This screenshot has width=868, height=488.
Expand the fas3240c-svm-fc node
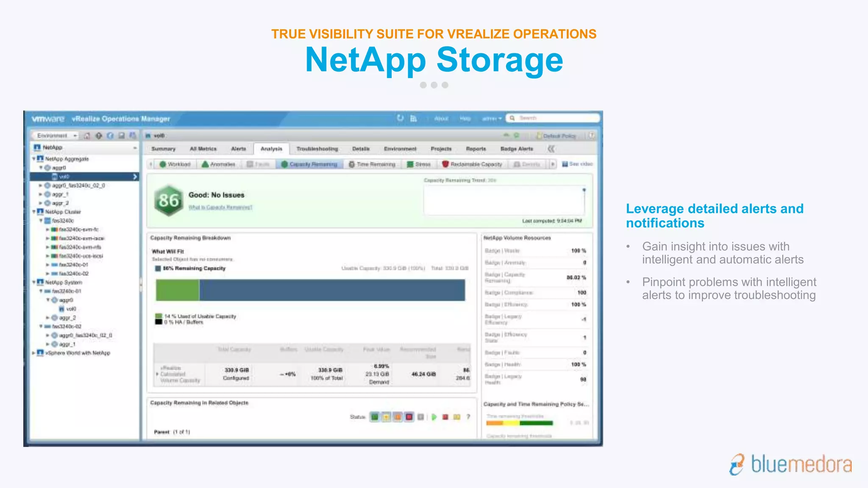(x=47, y=230)
